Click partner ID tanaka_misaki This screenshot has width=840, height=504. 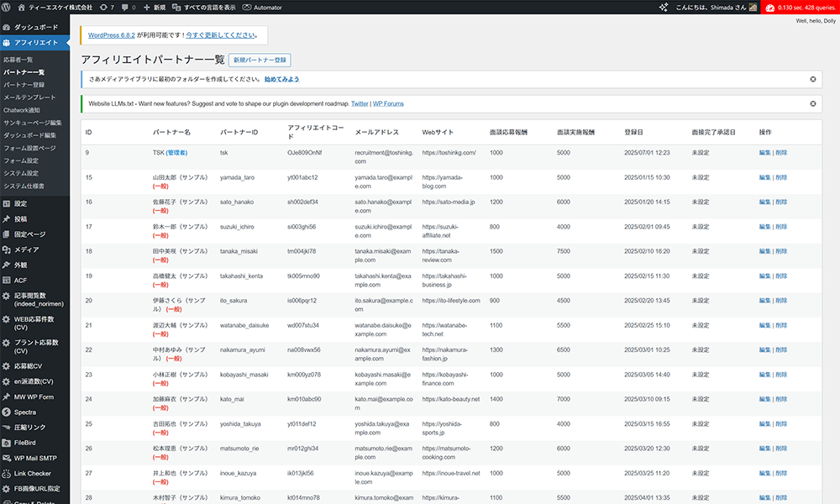pyautogui.click(x=239, y=251)
